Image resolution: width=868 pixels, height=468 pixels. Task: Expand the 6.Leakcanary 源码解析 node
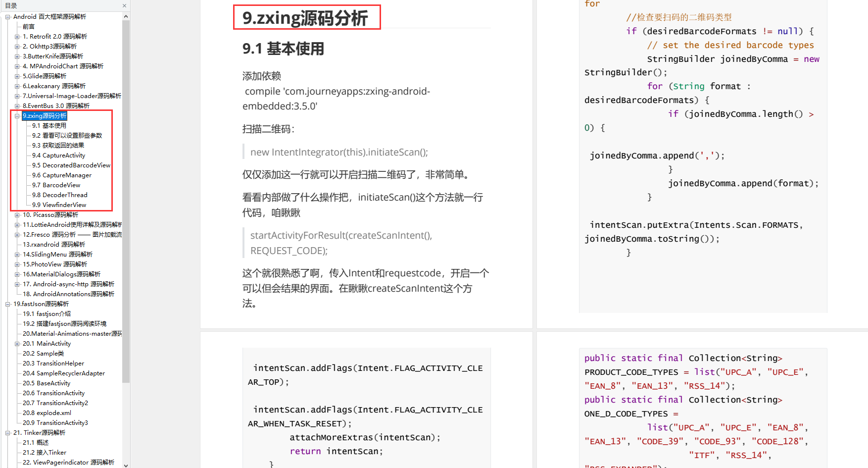17,86
